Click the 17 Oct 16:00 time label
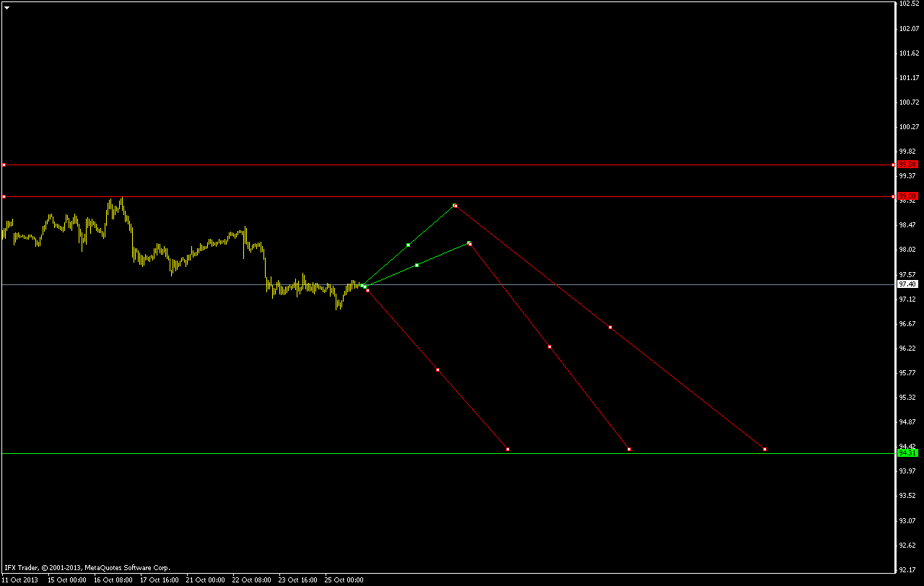The height and width of the screenshot is (586, 924). (160, 580)
